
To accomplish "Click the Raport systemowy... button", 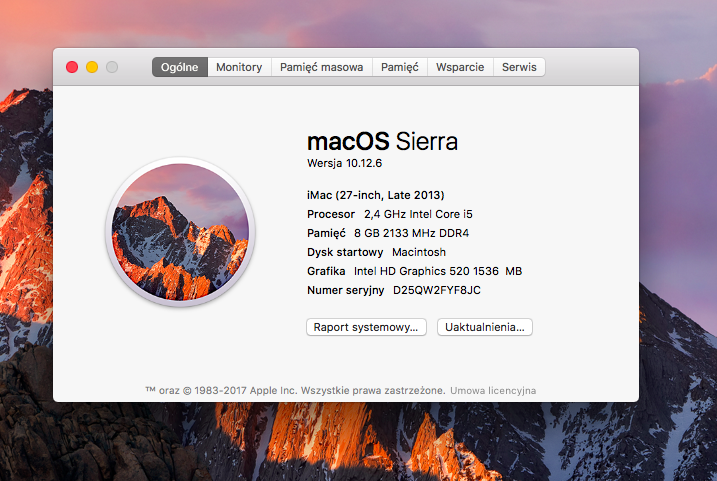I will pyautogui.click(x=366, y=327).
